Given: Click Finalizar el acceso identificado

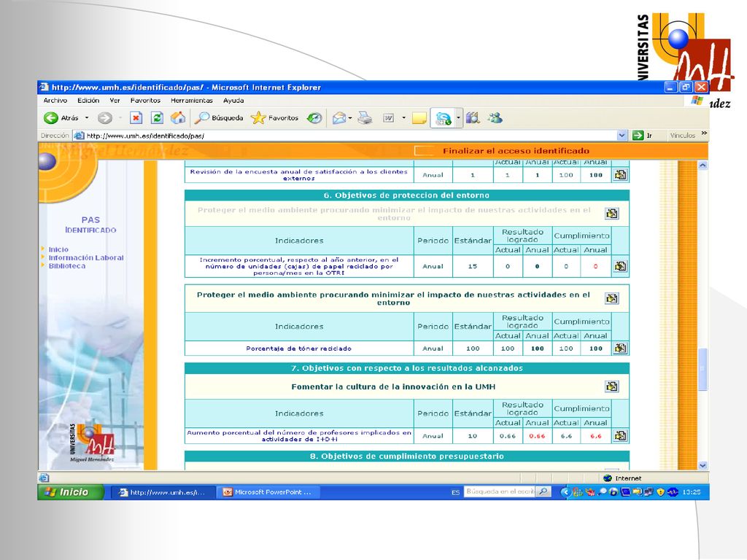Looking at the screenshot, I should click(x=516, y=151).
